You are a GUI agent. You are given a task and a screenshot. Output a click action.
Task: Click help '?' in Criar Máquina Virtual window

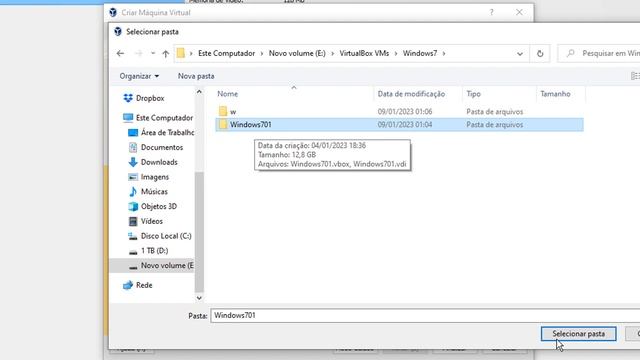(x=491, y=12)
